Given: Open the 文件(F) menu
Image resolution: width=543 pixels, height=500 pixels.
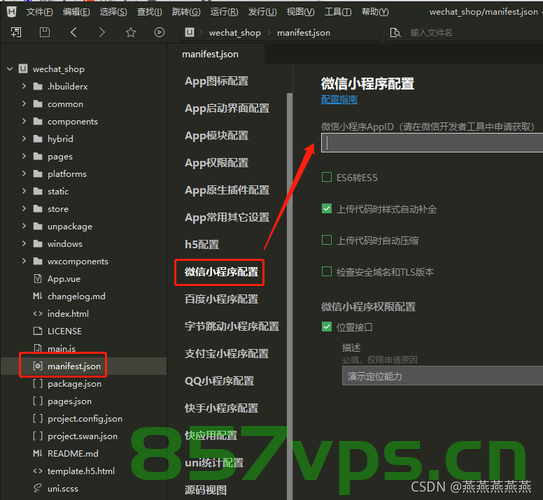Looking at the screenshot, I should tap(40, 12).
